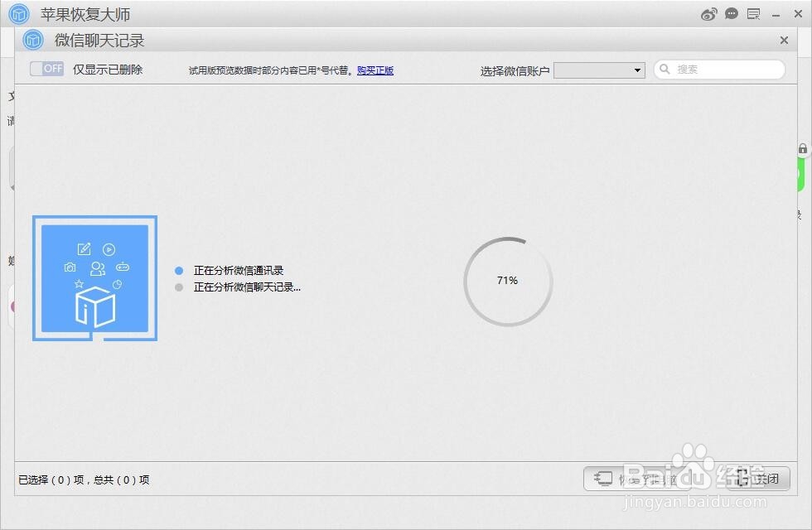Close the 苹果恢复大师 main window
812x530 pixels.
point(798,14)
